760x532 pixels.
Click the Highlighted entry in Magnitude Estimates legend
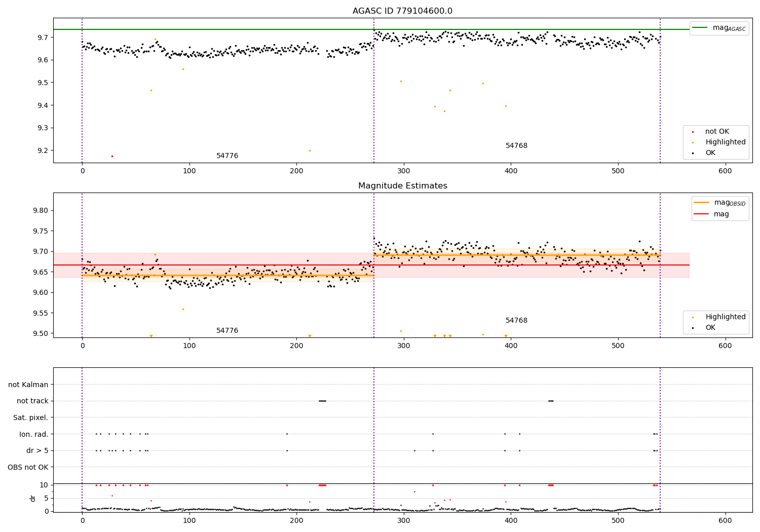[726, 317]
